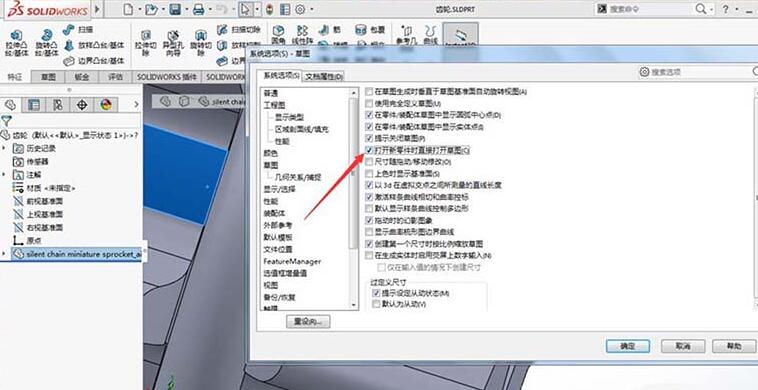
Task: Click the 旋转凸台/基体 revolve boss tool
Action: [47, 43]
